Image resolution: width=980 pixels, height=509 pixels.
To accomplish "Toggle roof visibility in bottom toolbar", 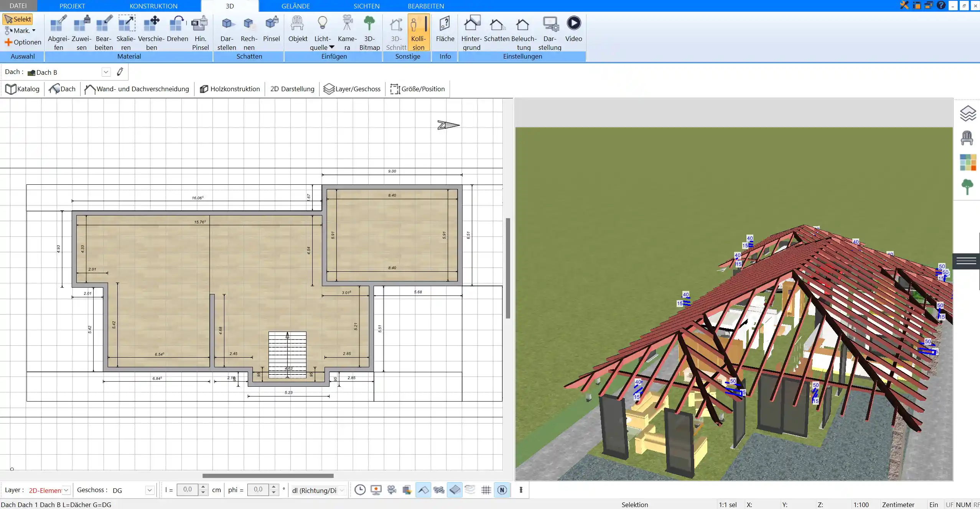I will coord(423,489).
